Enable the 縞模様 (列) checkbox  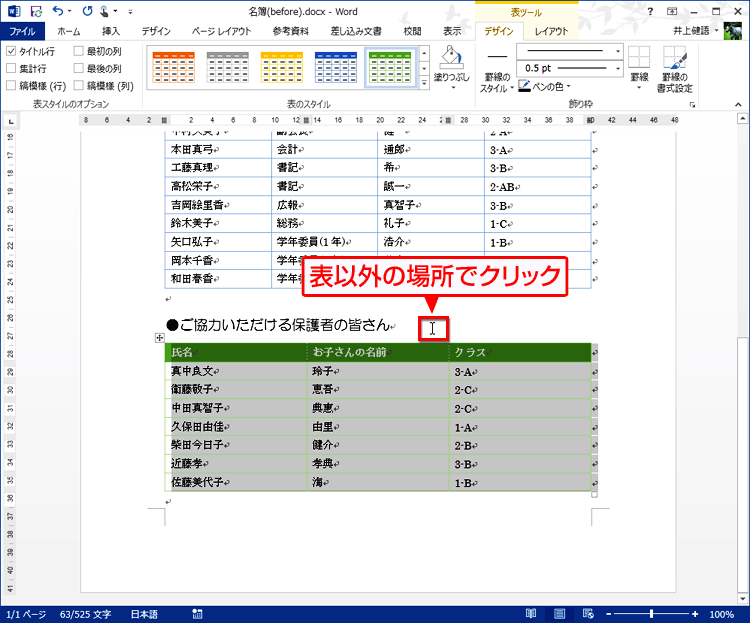click(79, 85)
